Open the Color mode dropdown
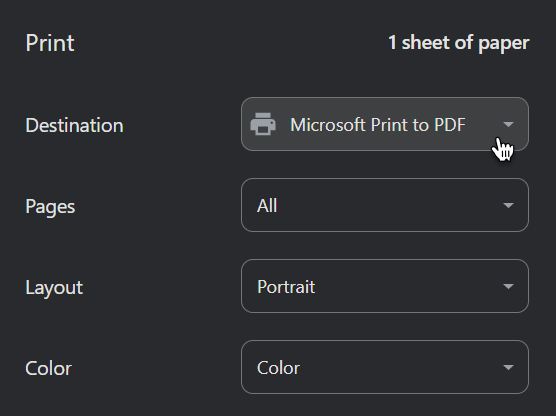Screen dimensions: 556x416 (x=385, y=367)
